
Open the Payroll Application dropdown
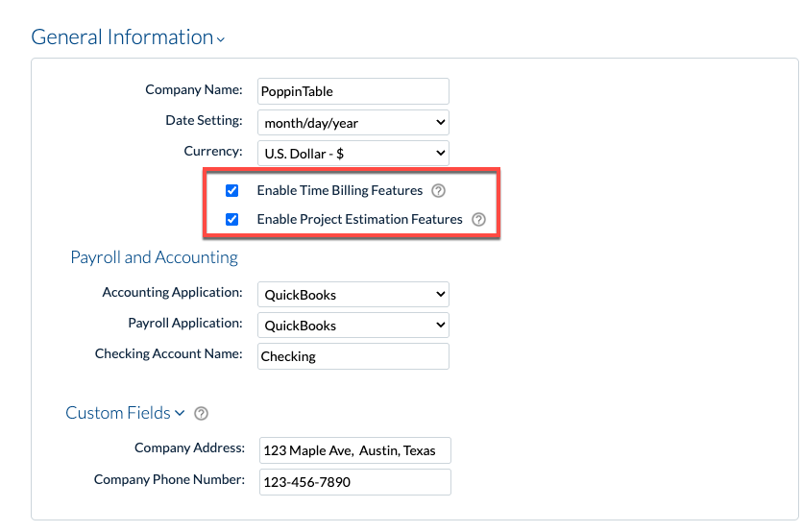click(x=353, y=326)
